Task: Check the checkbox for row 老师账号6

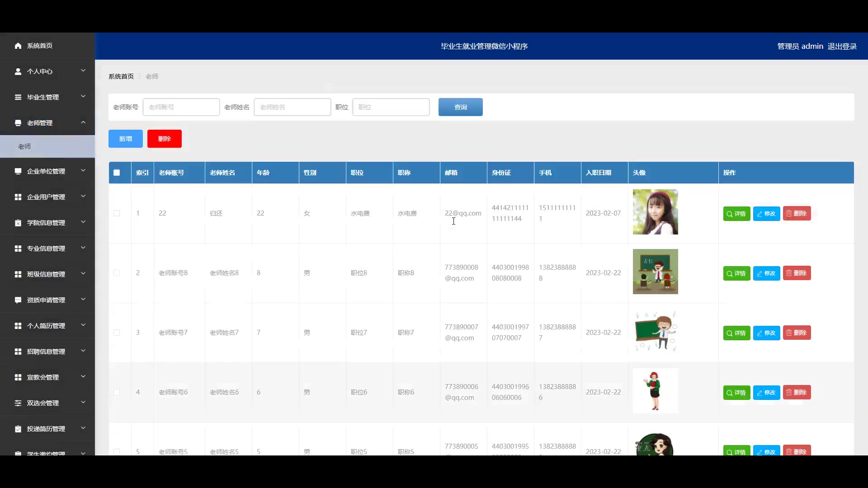Action: point(117,392)
